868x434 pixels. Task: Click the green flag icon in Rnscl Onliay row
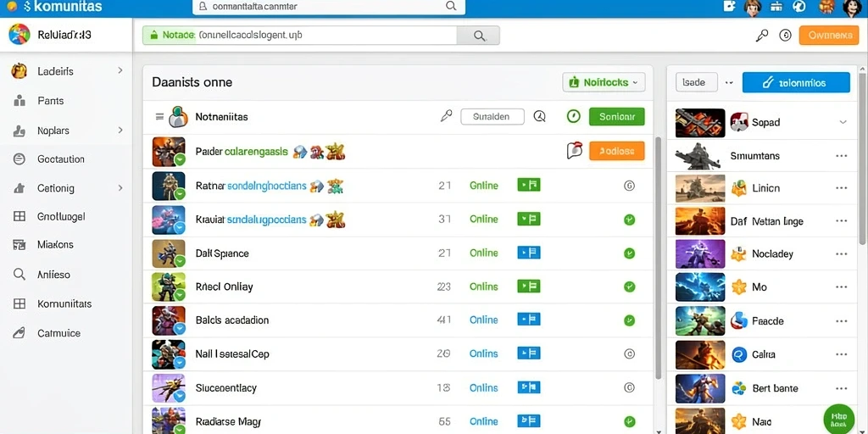pos(529,287)
